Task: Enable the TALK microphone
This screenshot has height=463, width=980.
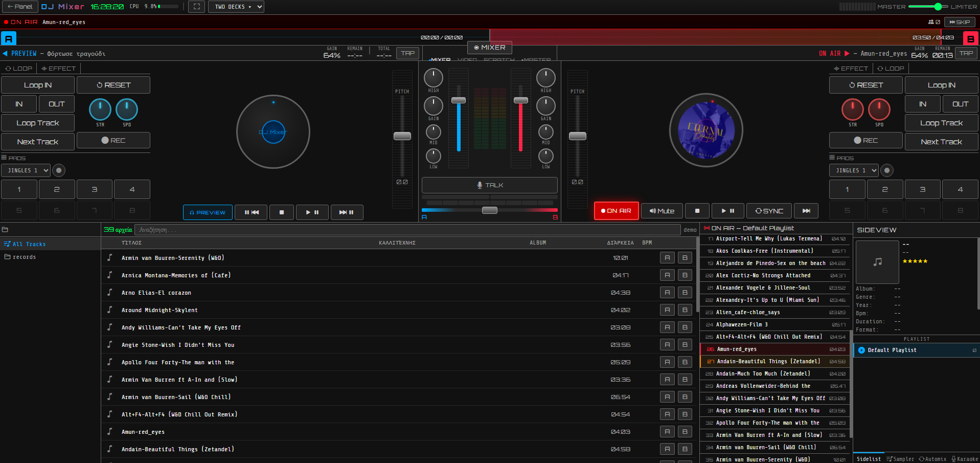Action: tap(489, 185)
